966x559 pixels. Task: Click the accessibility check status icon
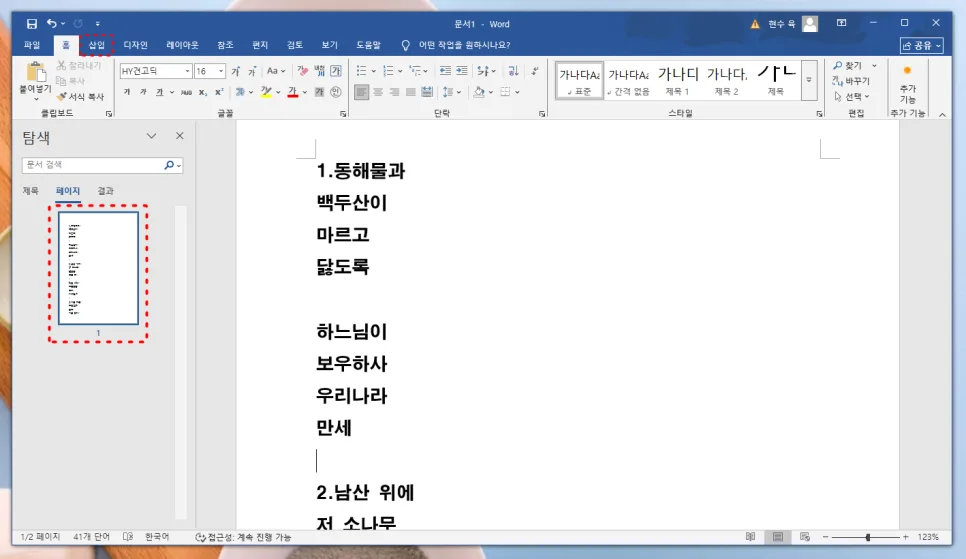click(200, 537)
